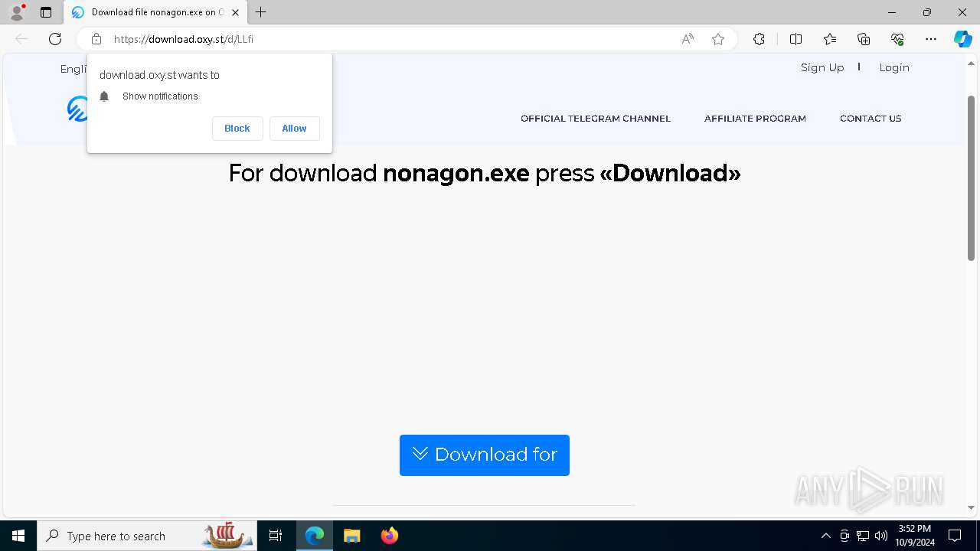Open File Explorer from taskbar
The width and height of the screenshot is (980, 551).
[351, 536]
